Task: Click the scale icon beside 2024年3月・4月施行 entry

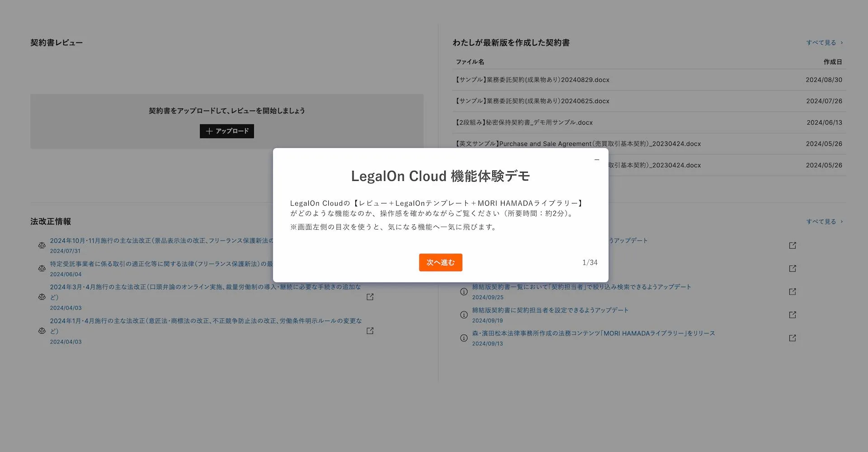Action: pos(42,297)
